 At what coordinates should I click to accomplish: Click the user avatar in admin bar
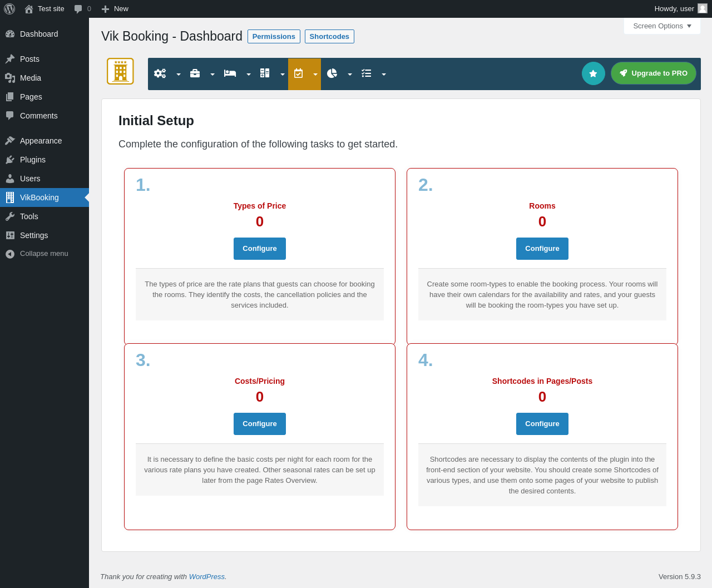click(703, 8)
